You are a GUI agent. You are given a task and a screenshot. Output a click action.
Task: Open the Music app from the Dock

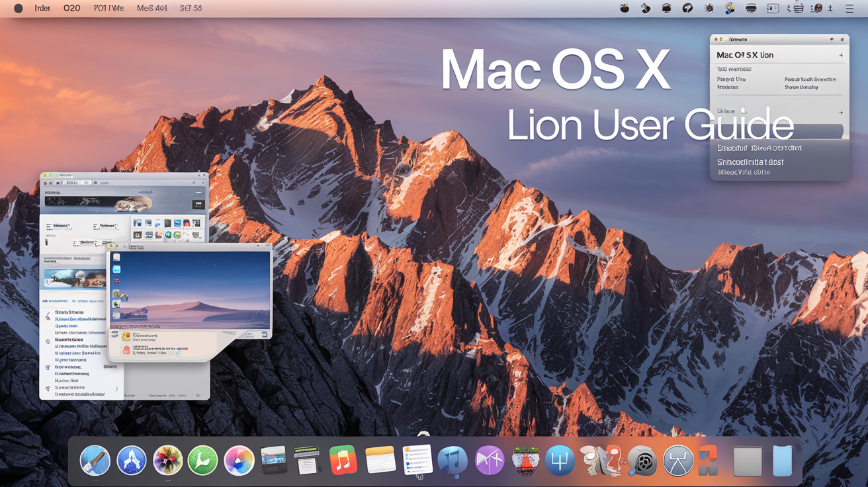[x=343, y=460]
